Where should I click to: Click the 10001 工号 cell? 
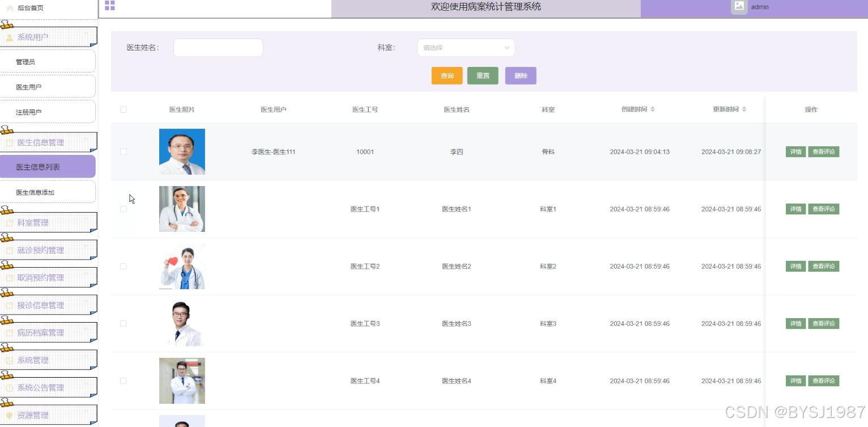[365, 152]
